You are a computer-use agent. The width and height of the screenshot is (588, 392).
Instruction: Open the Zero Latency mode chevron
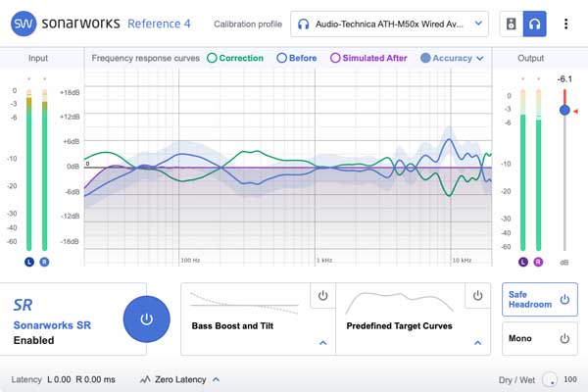coord(216,379)
